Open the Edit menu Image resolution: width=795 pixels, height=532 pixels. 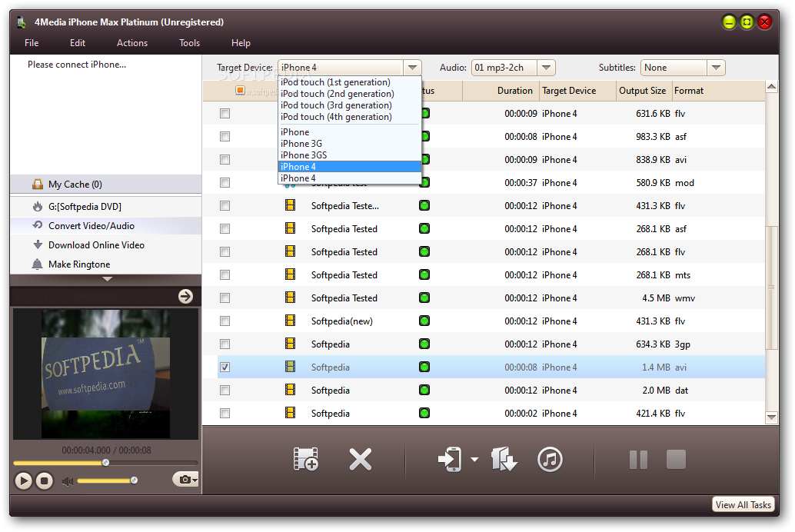pyautogui.click(x=78, y=43)
